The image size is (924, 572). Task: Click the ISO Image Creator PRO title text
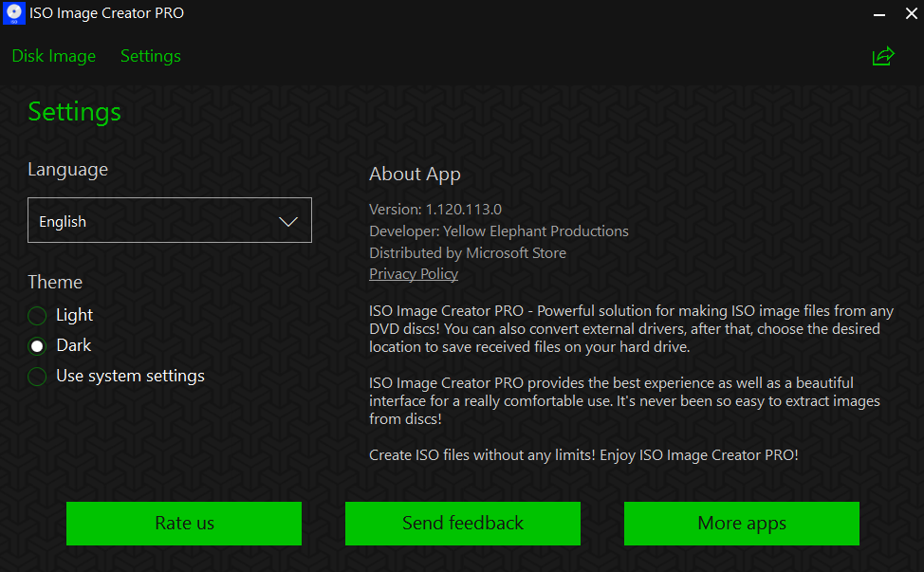[106, 13]
